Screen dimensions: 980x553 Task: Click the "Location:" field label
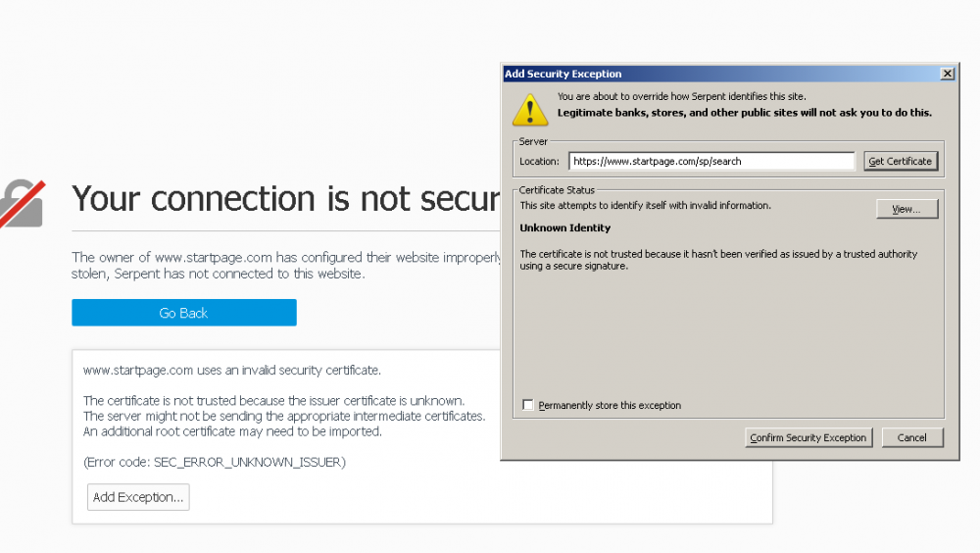(539, 161)
